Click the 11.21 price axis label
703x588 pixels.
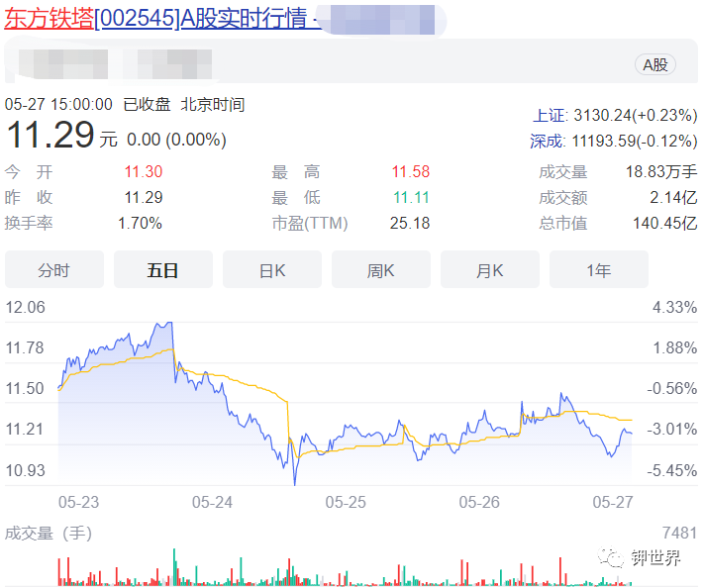[25, 429]
